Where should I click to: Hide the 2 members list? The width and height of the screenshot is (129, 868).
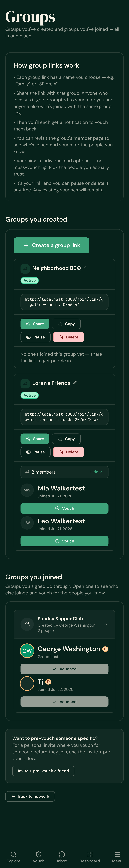pyautogui.click(x=96, y=472)
